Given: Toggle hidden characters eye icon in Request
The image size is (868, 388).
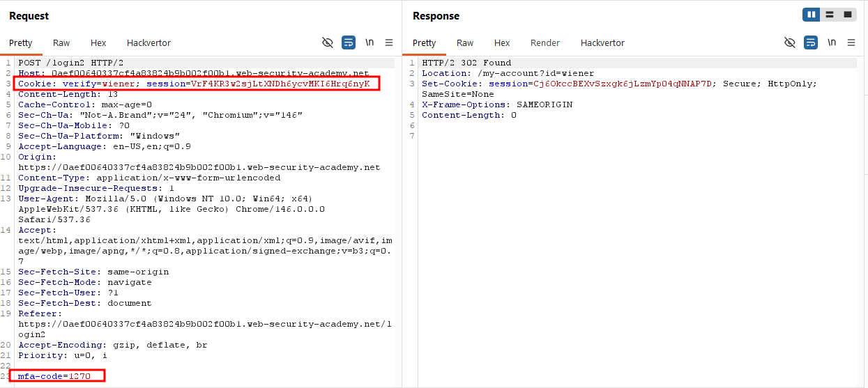Looking at the screenshot, I should tap(327, 42).
